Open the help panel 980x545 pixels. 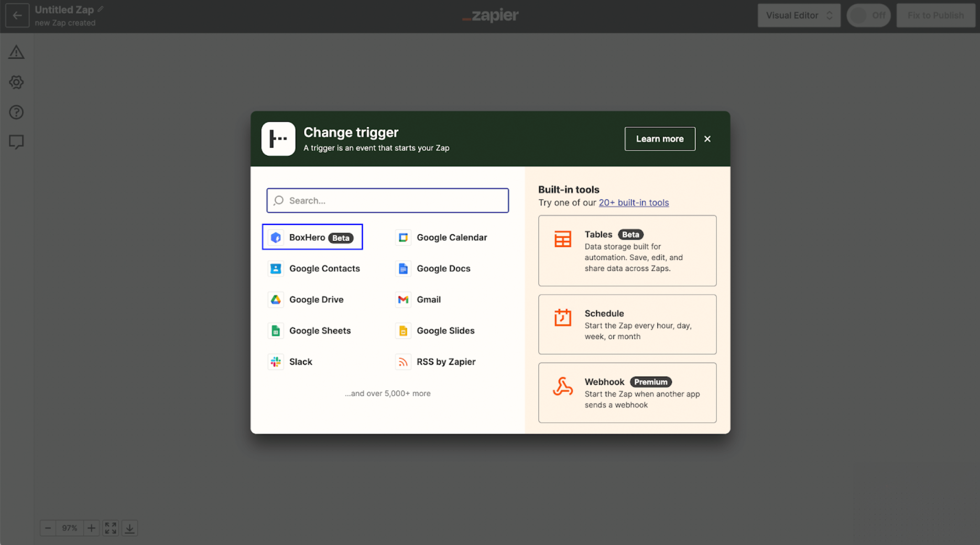pyautogui.click(x=16, y=112)
